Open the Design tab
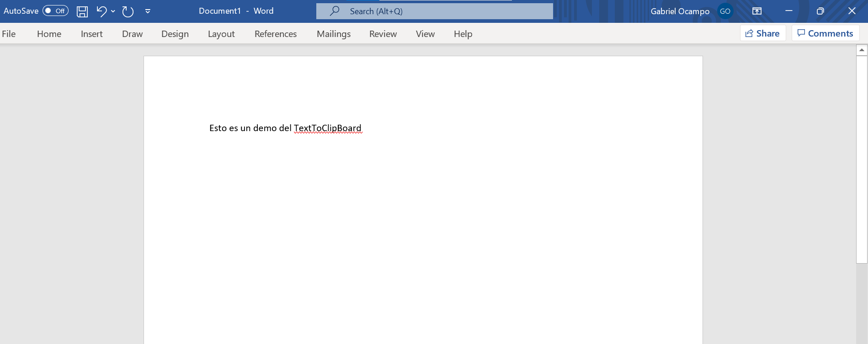868x344 pixels. tap(175, 34)
